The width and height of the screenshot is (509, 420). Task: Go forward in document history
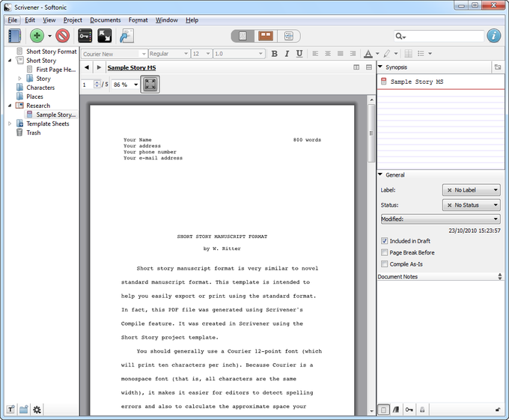click(100, 67)
